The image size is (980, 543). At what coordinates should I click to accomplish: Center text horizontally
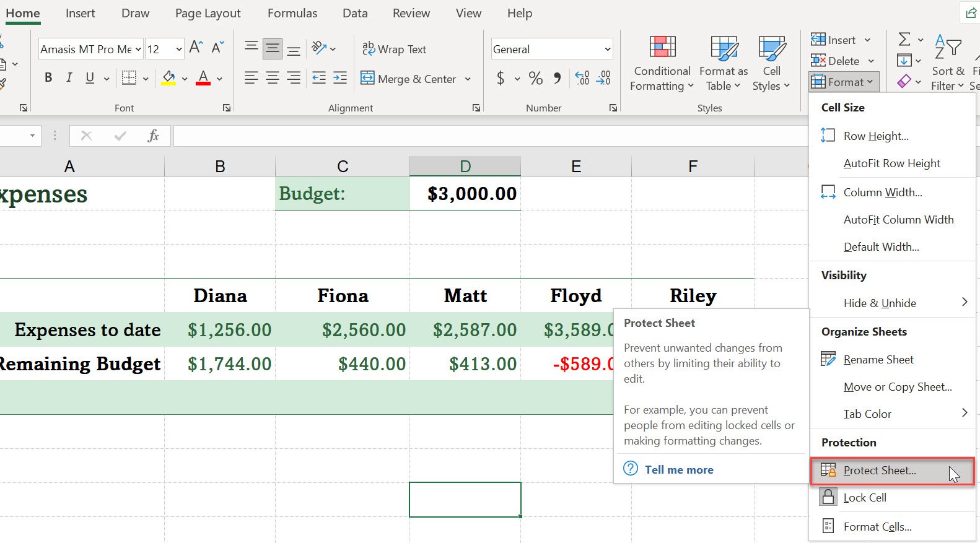click(x=272, y=78)
